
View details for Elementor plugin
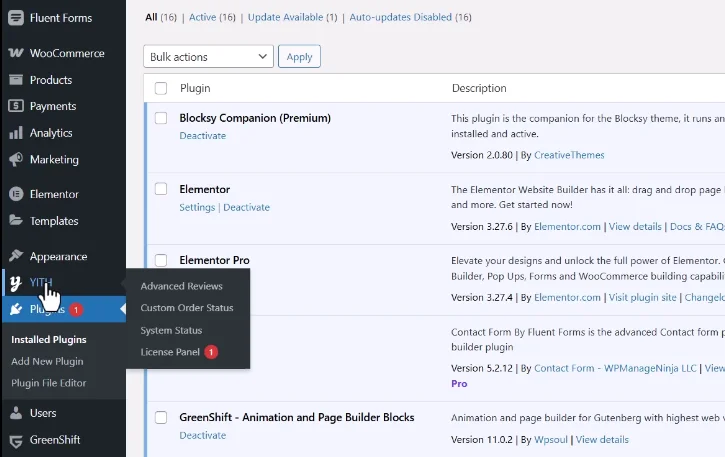[x=635, y=227]
